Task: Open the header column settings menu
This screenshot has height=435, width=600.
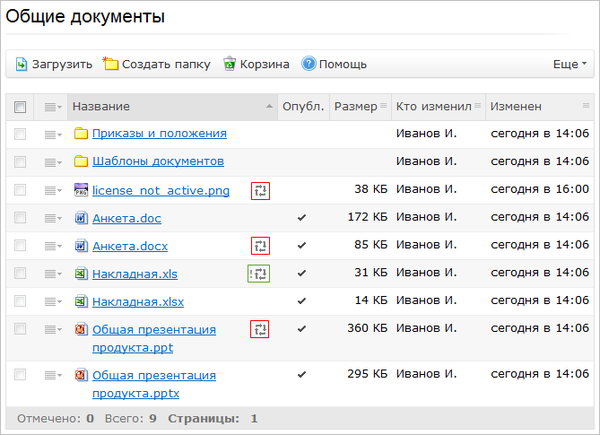Action: click(53, 107)
